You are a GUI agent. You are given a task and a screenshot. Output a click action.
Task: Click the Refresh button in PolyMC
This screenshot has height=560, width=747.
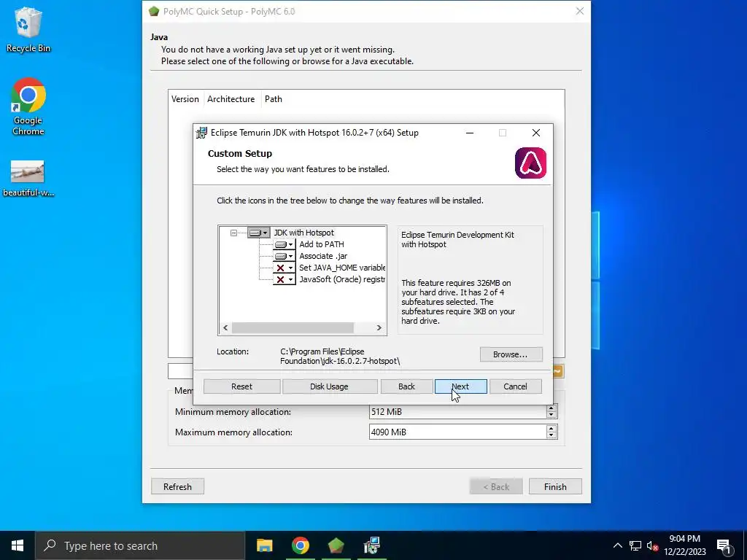(x=178, y=486)
